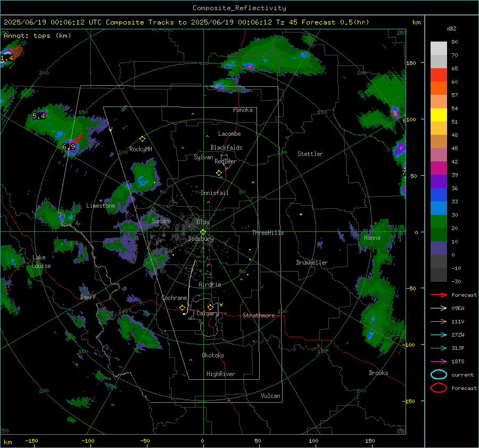Click the orange 111V arrow legend icon
The image size is (479, 448).
pyautogui.click(x=439, y=321)
